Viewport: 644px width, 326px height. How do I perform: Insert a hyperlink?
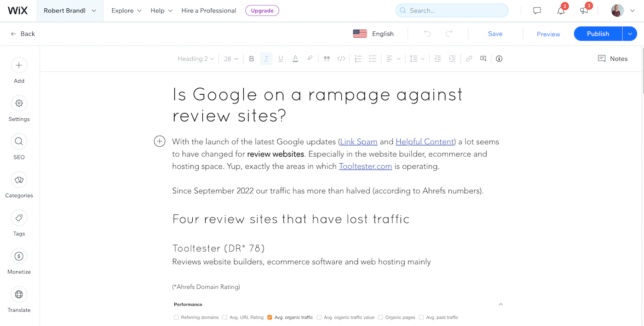(469, 59)
